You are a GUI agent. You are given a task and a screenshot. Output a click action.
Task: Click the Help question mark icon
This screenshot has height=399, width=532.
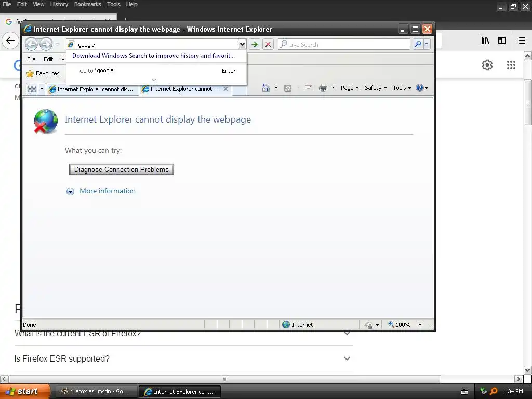coord(420,88)
